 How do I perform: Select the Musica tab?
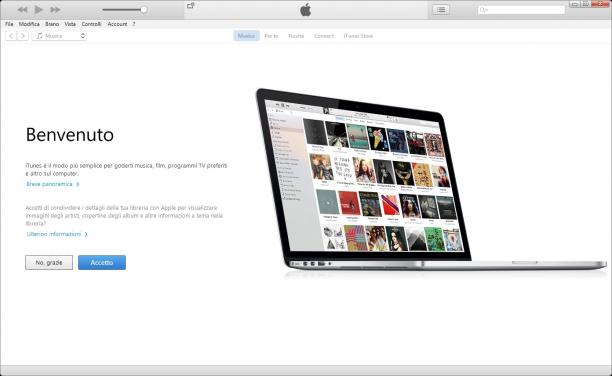pos(246,36)
